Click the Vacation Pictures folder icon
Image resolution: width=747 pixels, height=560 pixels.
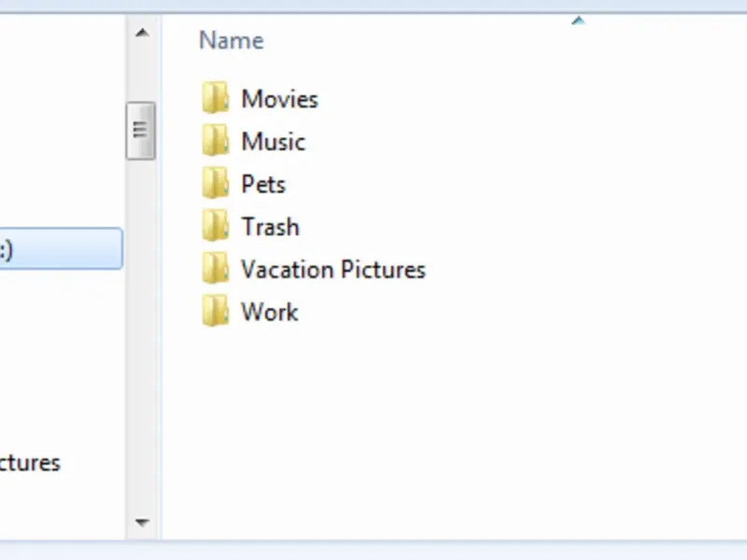[216, 269]
